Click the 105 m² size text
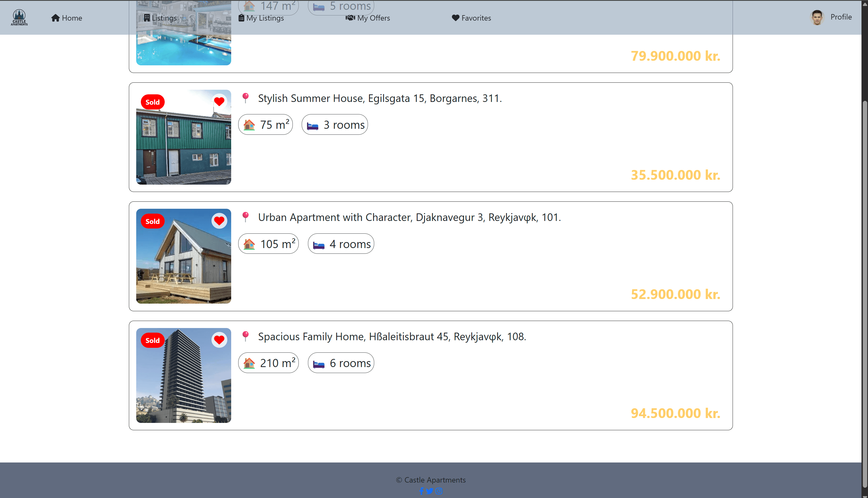This screenshot has width=868, height=498. pyautogui.click(x=278, y=243)
